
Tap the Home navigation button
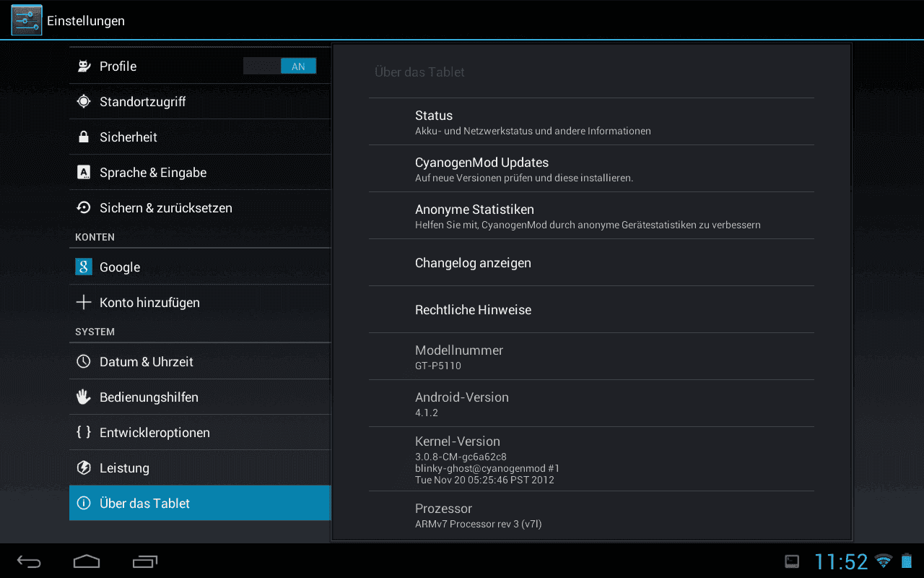click(x=87, y=561)
